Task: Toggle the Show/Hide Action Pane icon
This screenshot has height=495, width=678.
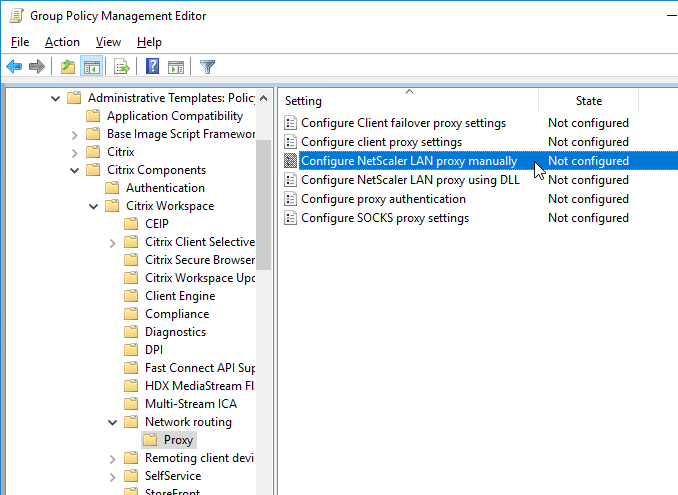Action: (176, 67)
